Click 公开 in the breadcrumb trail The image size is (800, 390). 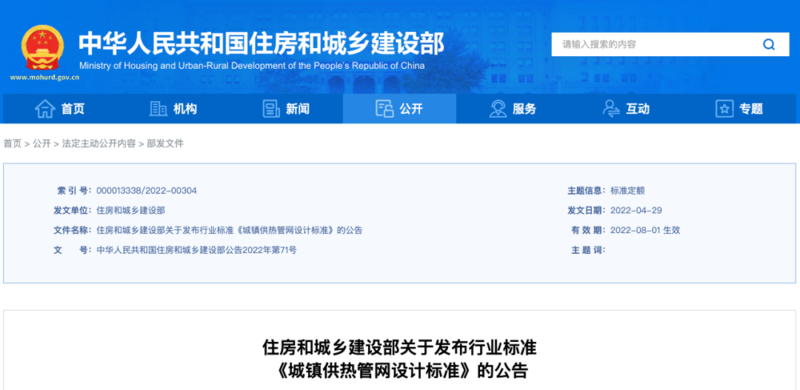tap(42, 144)
